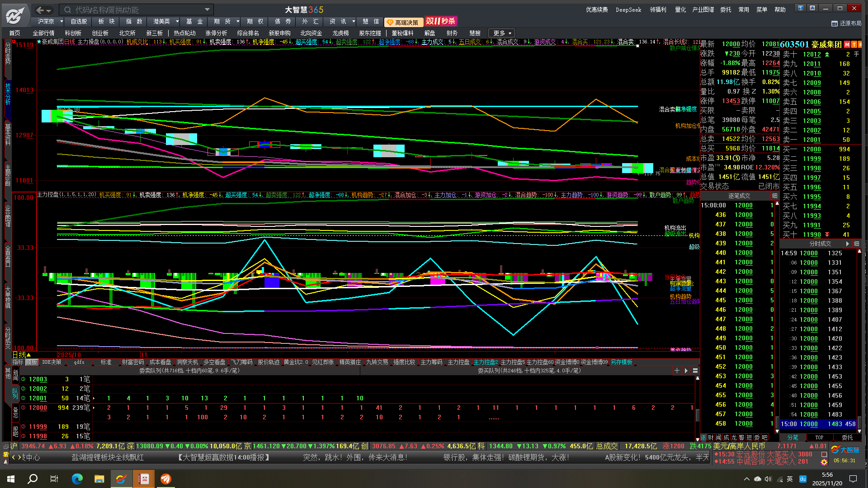Toggle the 细 detail button beside 逐笔成交
Viewport: 868px width, 488px height.
(774, 196)
